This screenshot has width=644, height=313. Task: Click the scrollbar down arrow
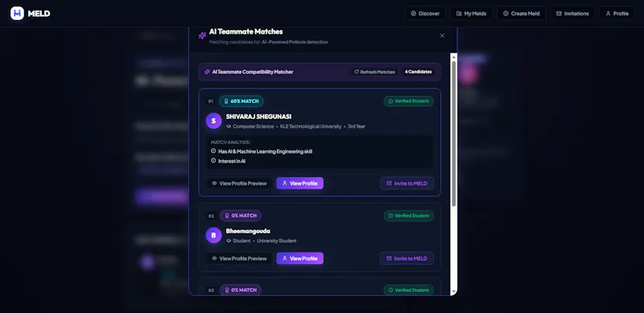coord(454,292)
